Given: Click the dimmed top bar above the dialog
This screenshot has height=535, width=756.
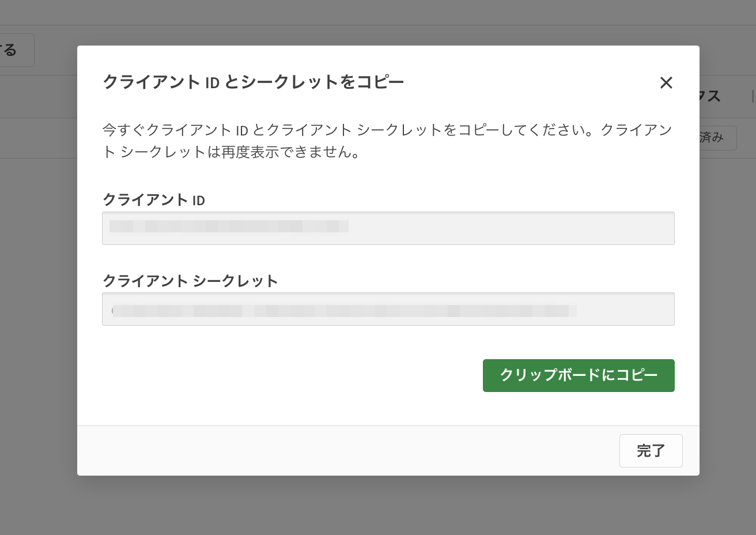Looking at the screenshot, I should pyautogui.click(x=378, y=12).
